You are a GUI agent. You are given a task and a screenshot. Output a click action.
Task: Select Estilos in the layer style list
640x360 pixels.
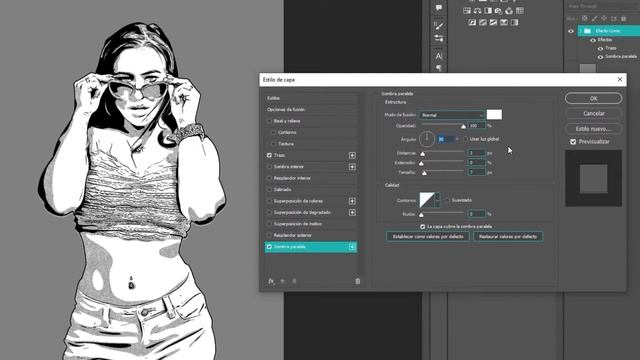(311, 98)
